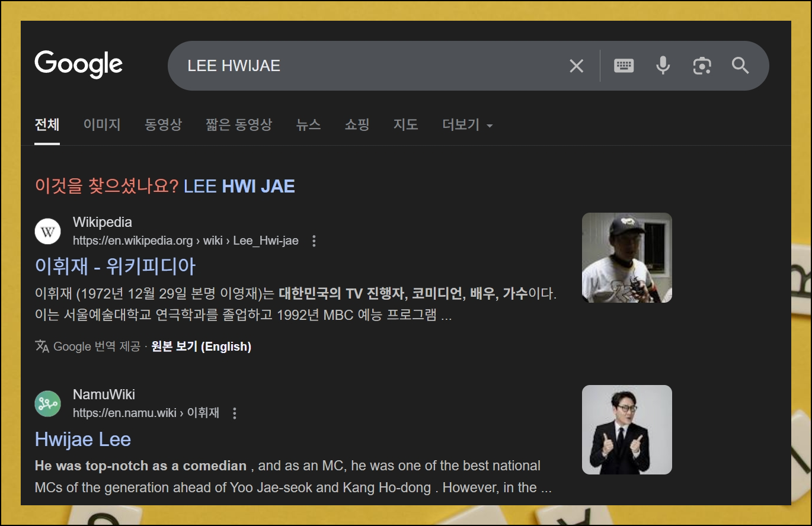This screenshot has width=812, height=526.
Task: Follow suggested spelling LEE HWI JAE
Action: pos(239,187)
